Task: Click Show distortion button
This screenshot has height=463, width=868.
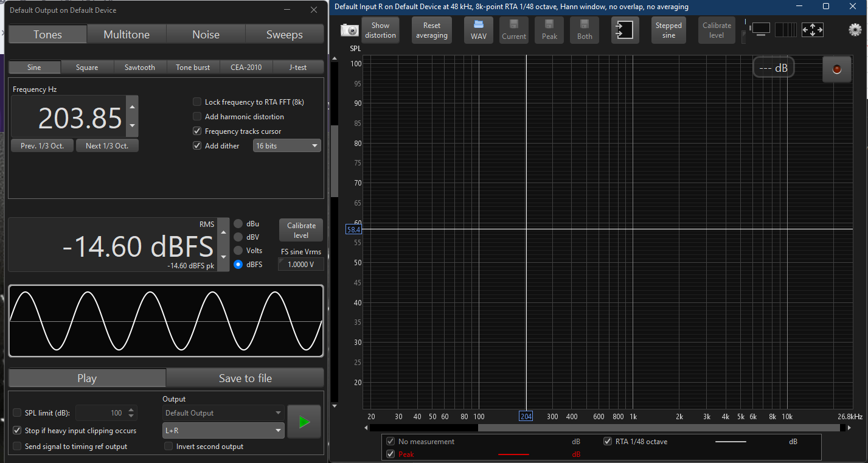Action: coord(381,30)
